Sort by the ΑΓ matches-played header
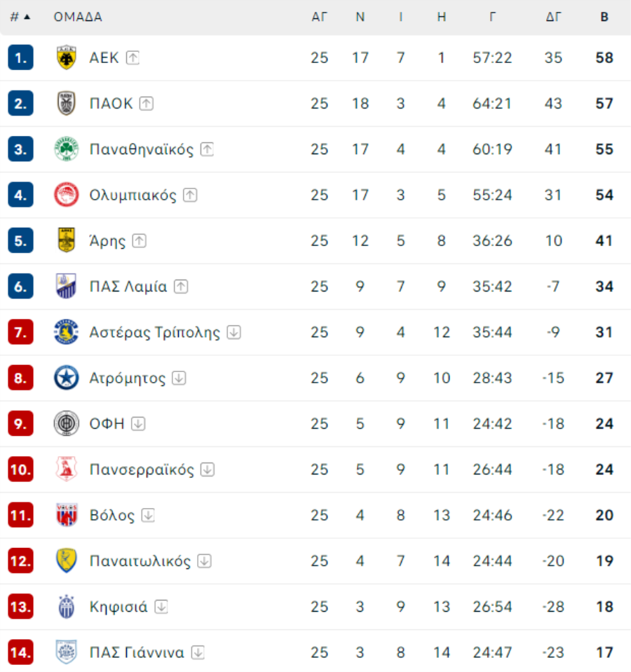The height and width of the screenshot is (672, 631). tap(319, 17)
